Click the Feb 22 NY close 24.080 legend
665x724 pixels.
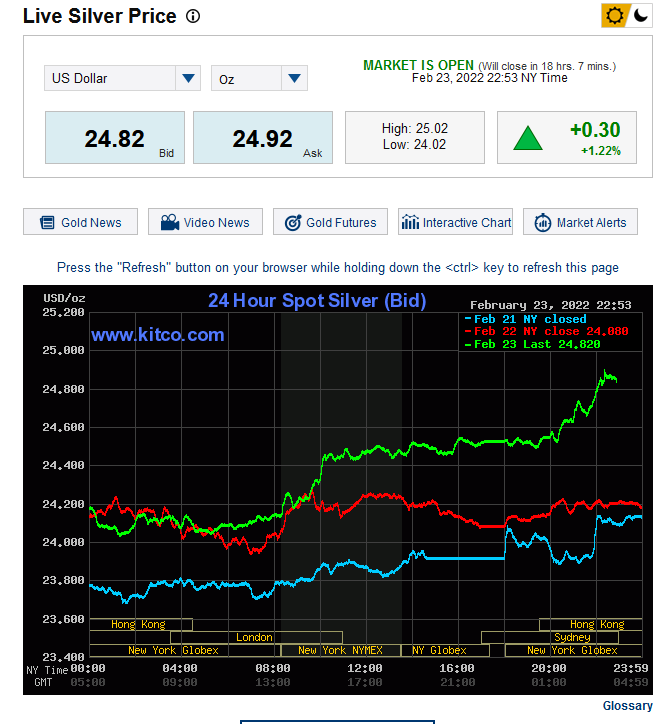coord(546,332)
